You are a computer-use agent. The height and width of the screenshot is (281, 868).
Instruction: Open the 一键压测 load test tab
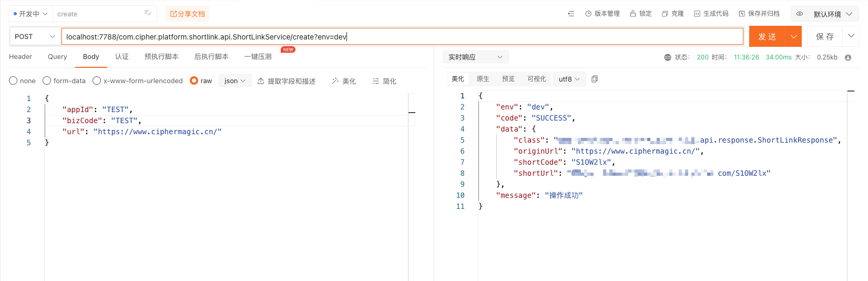258,57
